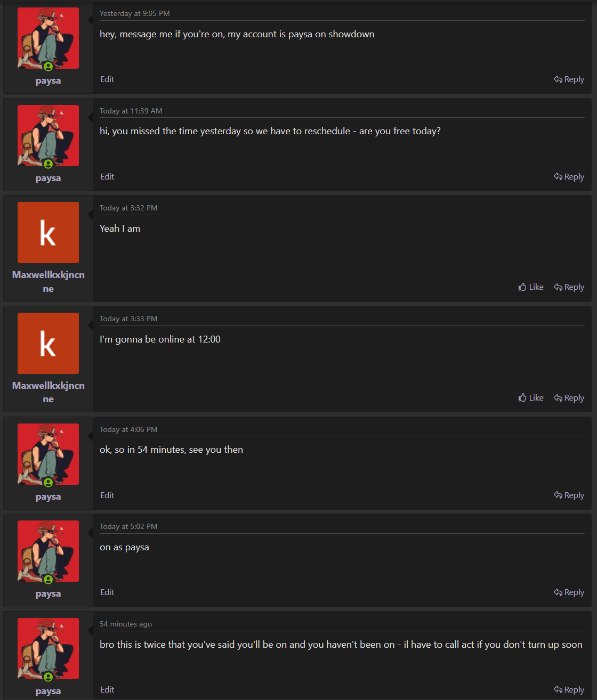Edit the 'you missed the time' post

[107, 176]
